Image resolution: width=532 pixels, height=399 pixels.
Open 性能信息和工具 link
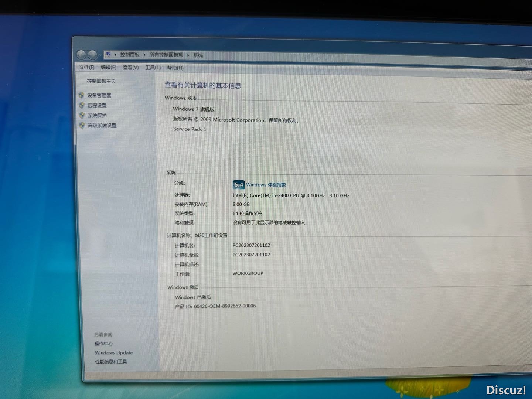click(x=111, y=362)
